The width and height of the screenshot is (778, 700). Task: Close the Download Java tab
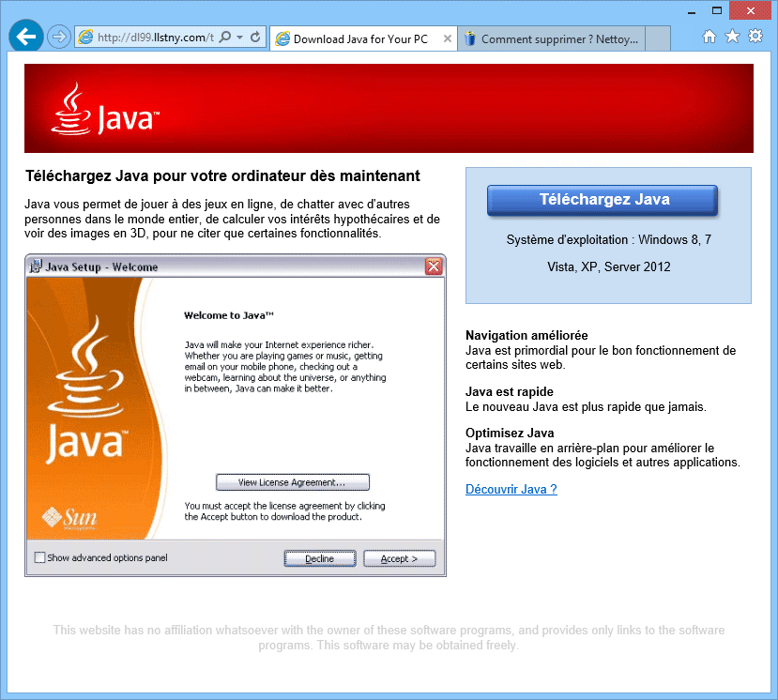point(447,39)
